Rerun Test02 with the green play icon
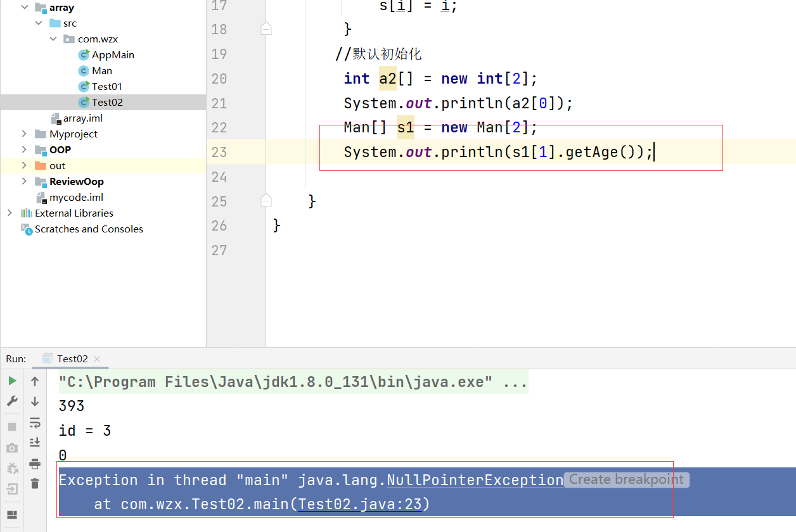796x532 pixels. tap(12, 381)
